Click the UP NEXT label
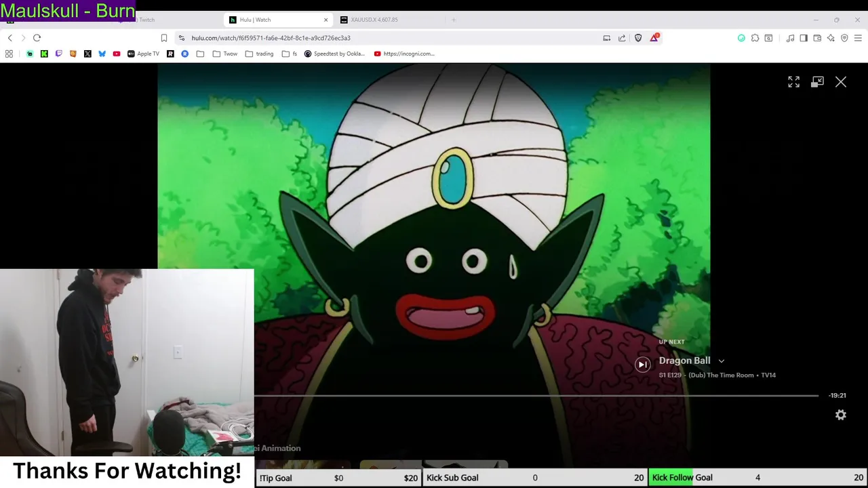This screenshot has height=488, width=868. (x=671, y=342)
